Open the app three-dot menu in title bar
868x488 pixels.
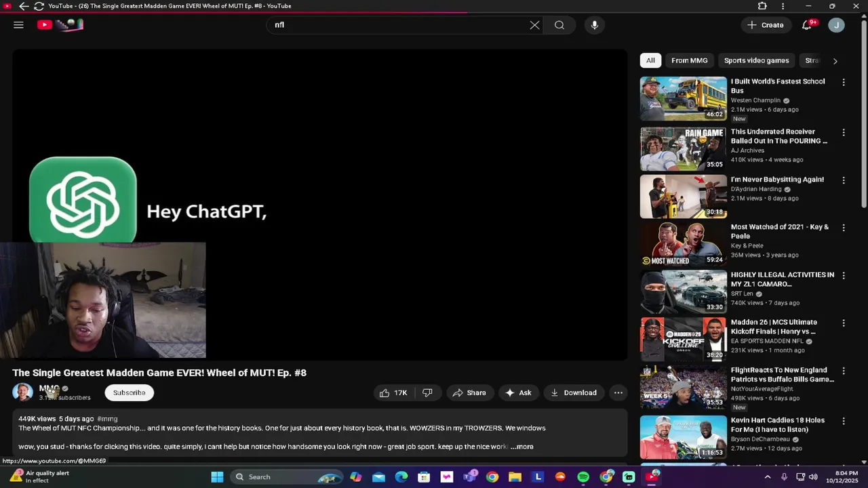coord(783,6)
